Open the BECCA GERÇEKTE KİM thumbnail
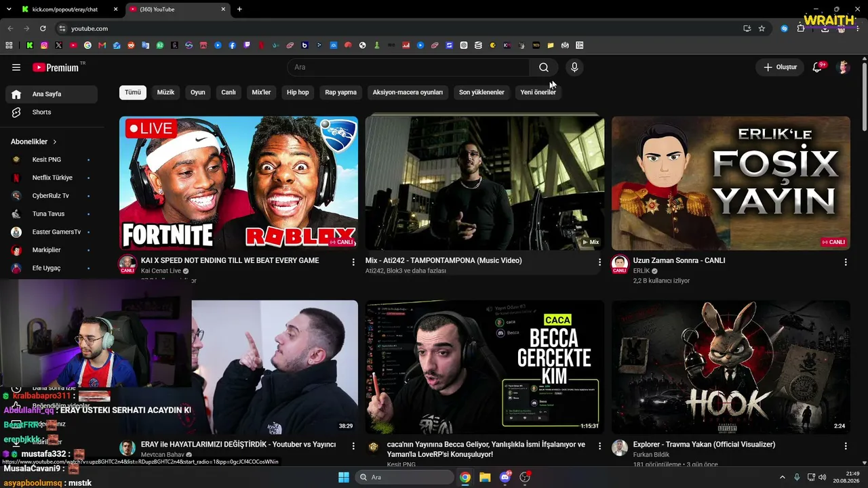The image size is (868, 488). 485,367
